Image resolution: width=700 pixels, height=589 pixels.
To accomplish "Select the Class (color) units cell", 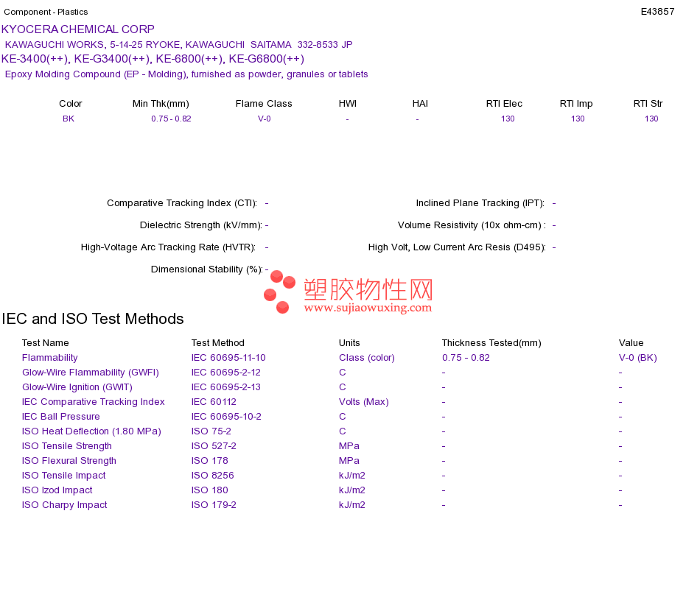I will coord(367,358).
